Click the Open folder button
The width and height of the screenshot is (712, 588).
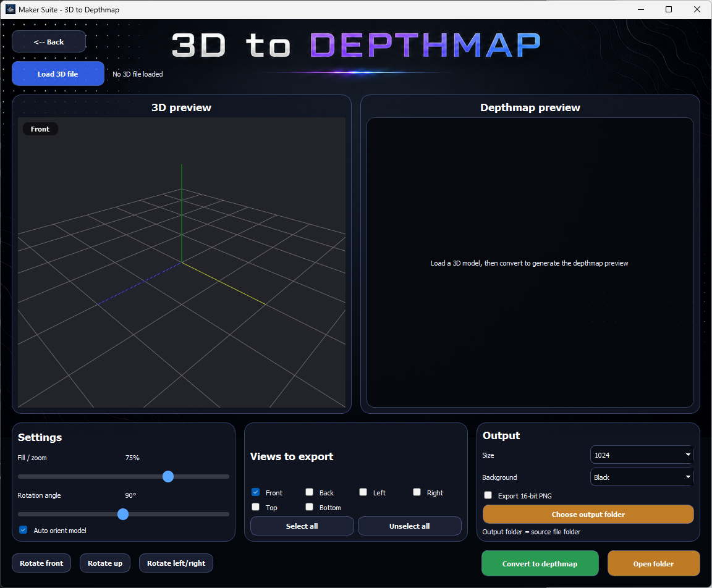pos(653,563)
